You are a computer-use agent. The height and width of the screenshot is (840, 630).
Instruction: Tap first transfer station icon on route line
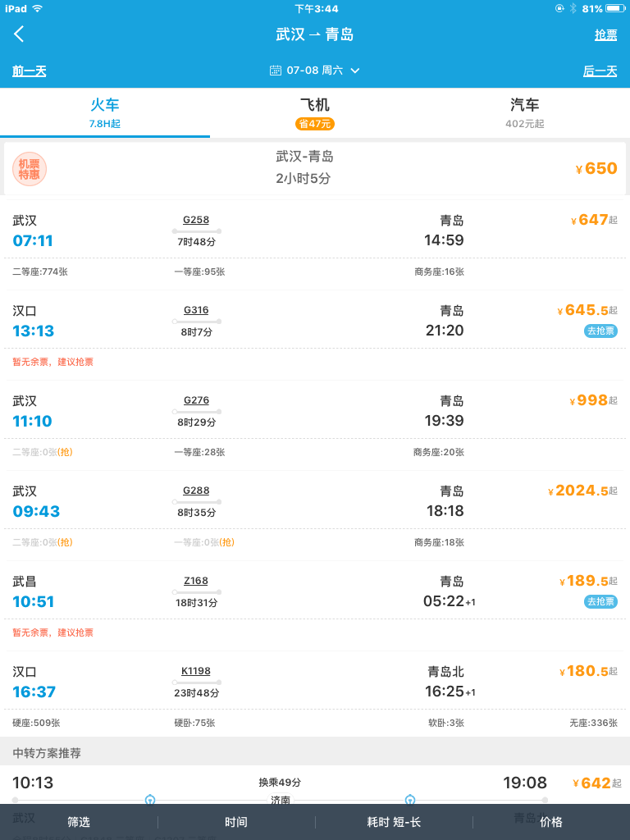tap(150, 800)
